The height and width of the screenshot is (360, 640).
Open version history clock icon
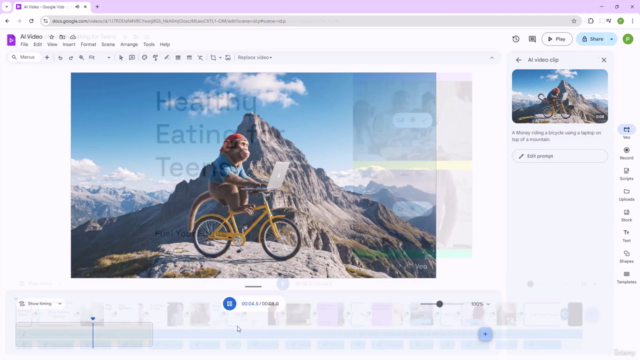pyautogui.click(x=516, y=39)
